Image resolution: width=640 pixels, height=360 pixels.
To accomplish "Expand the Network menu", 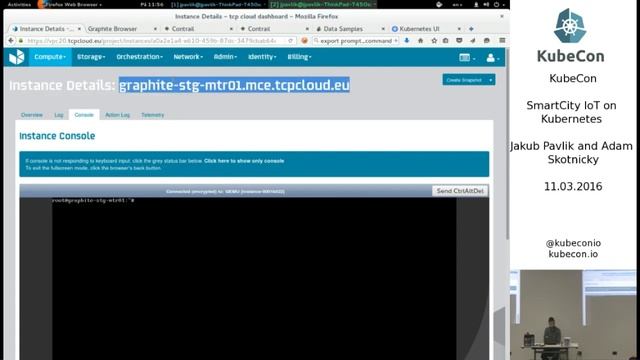I will point(188,57).
